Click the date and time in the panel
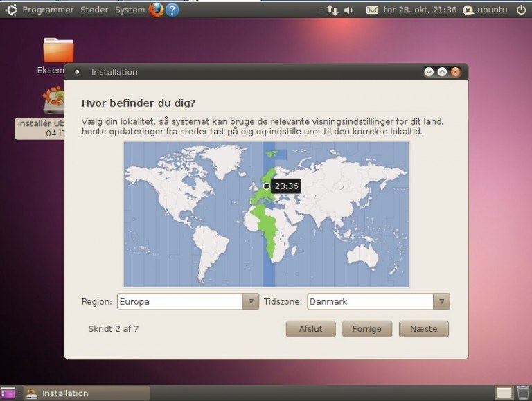532x401 pixels. 420,10
